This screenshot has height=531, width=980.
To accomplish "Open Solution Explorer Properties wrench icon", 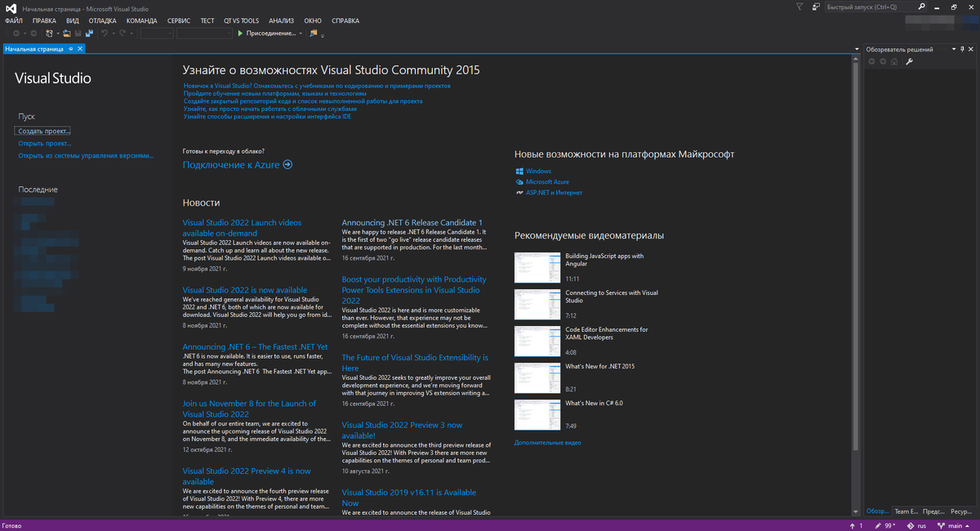I will (909, 61).
